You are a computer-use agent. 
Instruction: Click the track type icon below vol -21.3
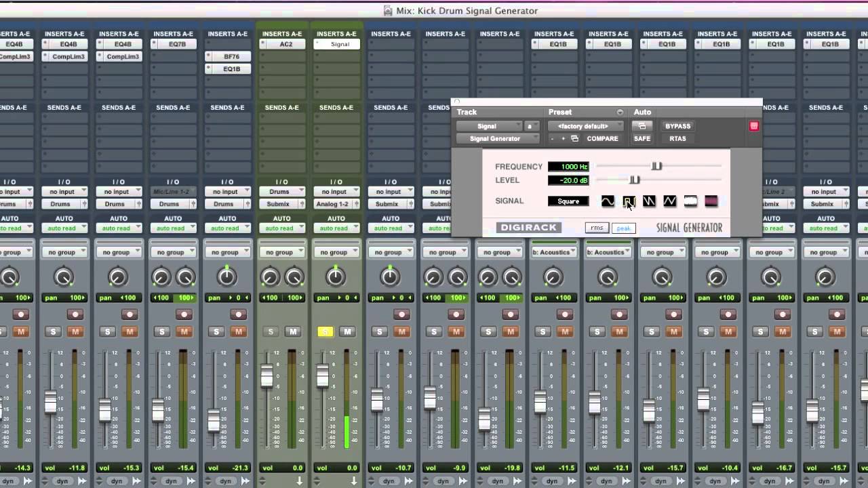pyautogui.click(x=245, y=481)
